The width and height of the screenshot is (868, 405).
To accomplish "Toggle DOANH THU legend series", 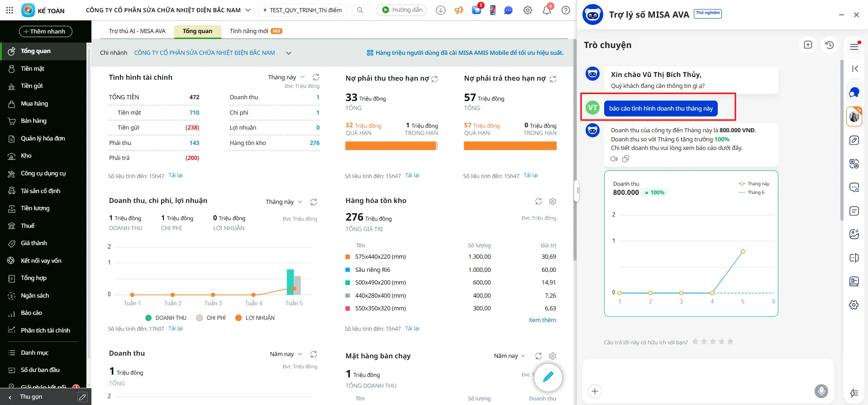I will click(166, 318).
